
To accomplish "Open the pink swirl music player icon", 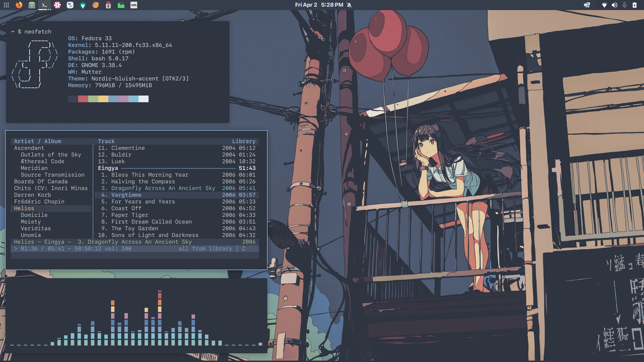I will click(x=57, y=5).
